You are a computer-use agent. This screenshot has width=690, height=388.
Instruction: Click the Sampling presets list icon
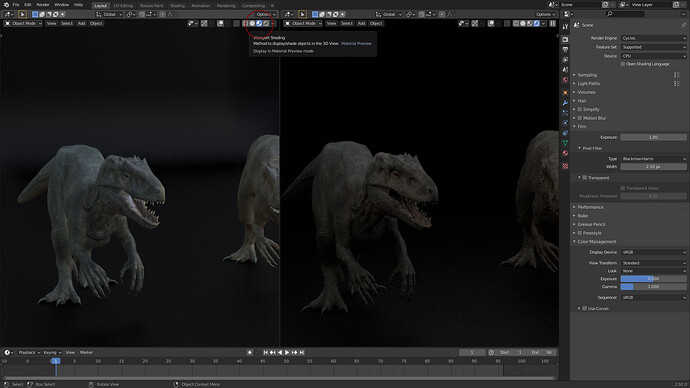point(676,75)
